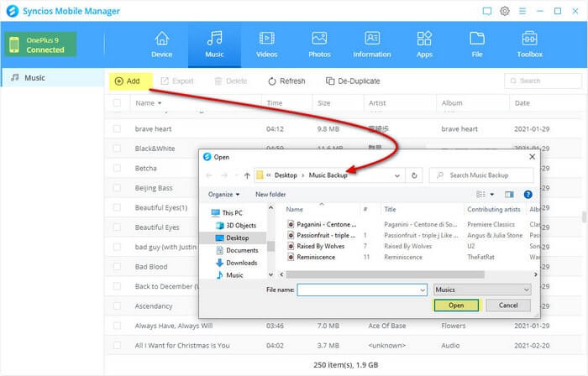Open the Information tab
Screen dimensions: 588x376
click(x=371, y=44)
